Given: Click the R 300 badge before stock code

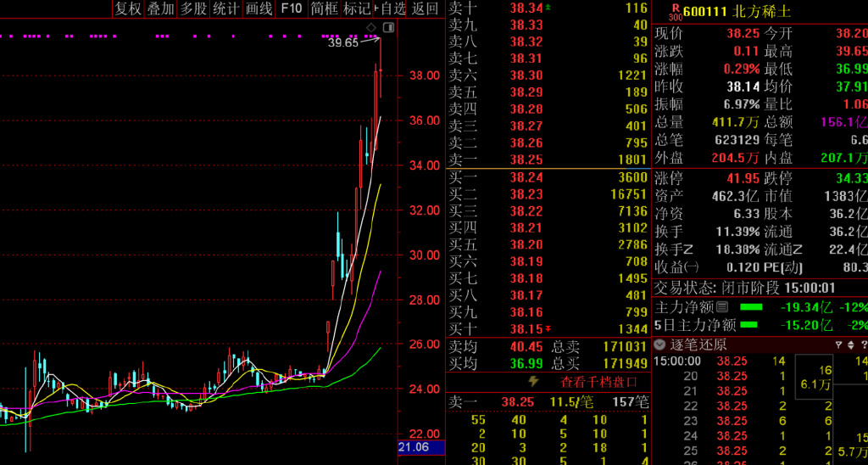Looking at the screenshot, I should [x=675, y=11].
